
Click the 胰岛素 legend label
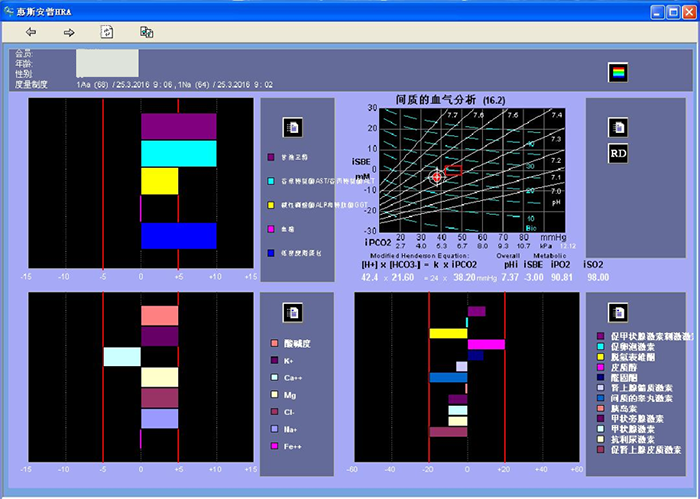(x=624, y=408)
